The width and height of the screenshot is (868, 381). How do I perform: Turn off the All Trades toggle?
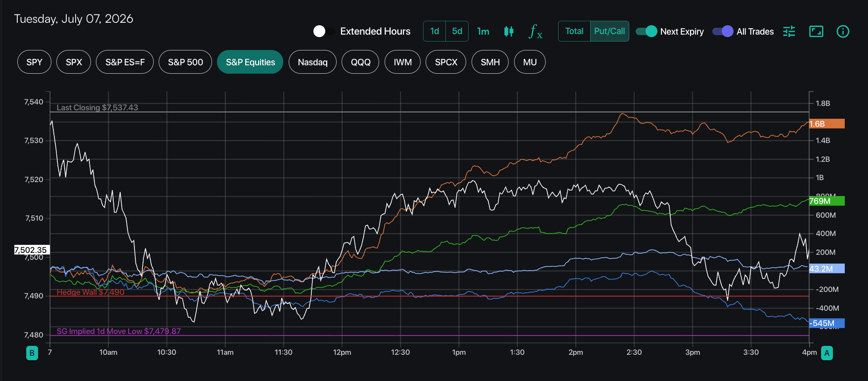pos(723,31)
